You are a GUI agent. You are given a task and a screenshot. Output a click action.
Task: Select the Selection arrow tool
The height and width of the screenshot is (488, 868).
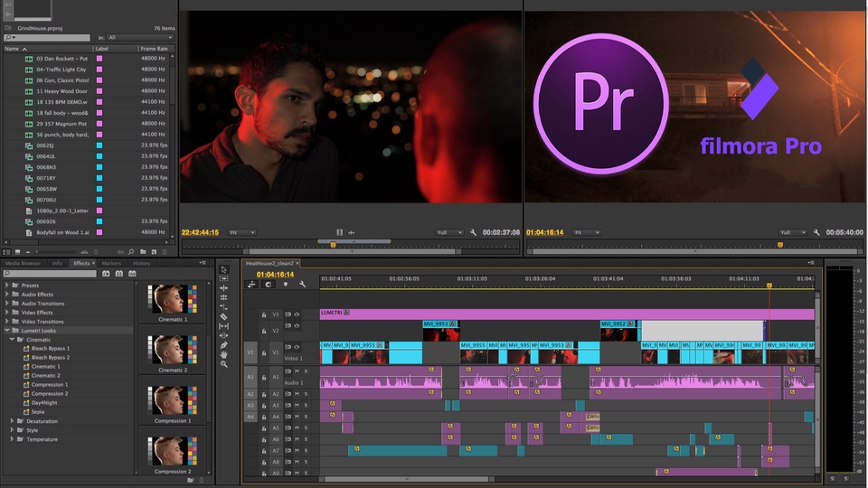[223, 269]
